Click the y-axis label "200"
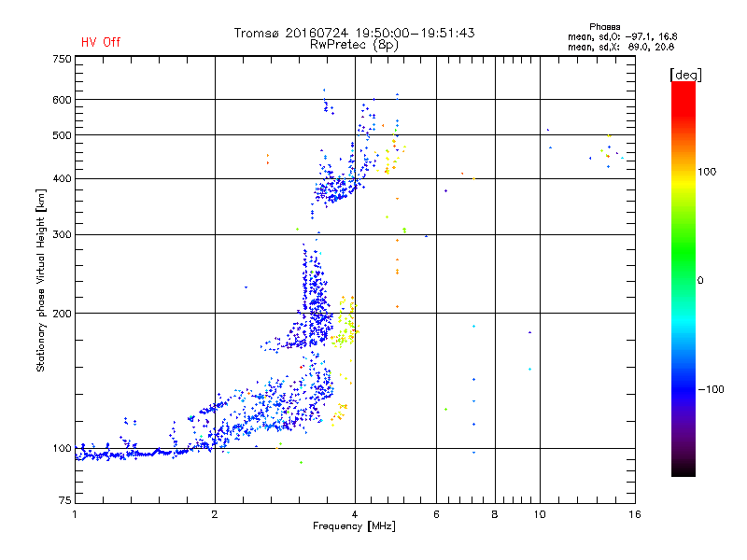Viewport: 747px width, 560px height. coord(62,314)
